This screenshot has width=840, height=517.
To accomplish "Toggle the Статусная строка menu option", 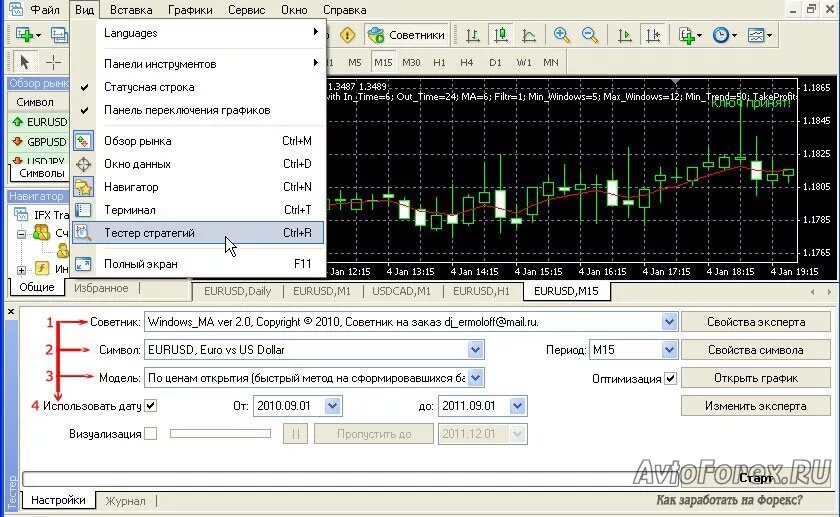I will 198,87.
